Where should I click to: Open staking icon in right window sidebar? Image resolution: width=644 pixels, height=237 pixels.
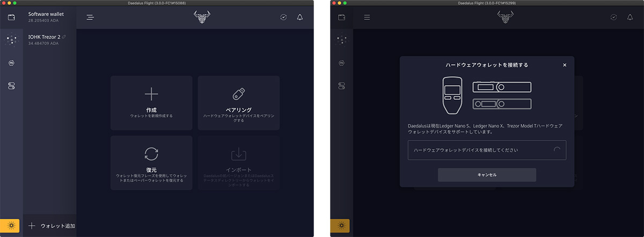click(x=342, y=40)
